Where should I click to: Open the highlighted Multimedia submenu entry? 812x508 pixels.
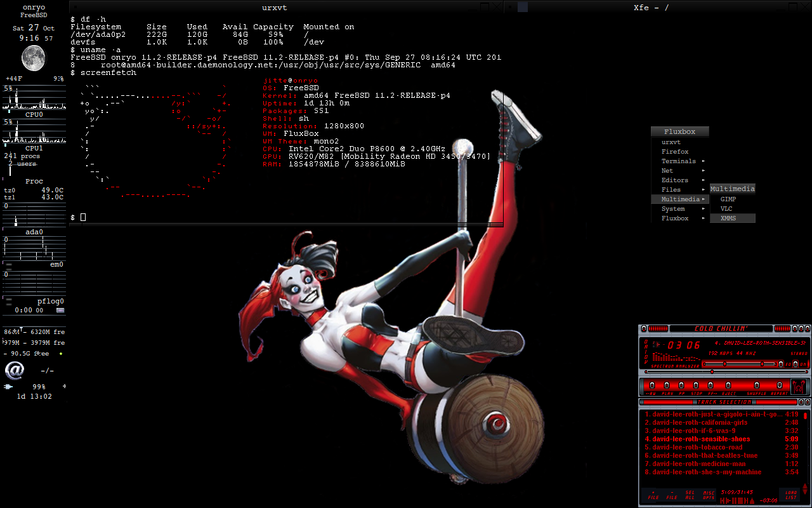680,199
